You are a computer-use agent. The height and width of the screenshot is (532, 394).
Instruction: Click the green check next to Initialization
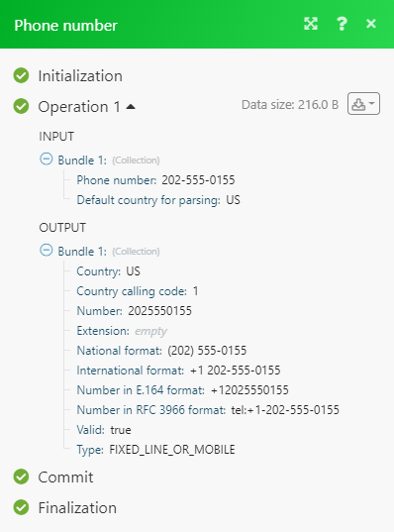pos(21,75)
